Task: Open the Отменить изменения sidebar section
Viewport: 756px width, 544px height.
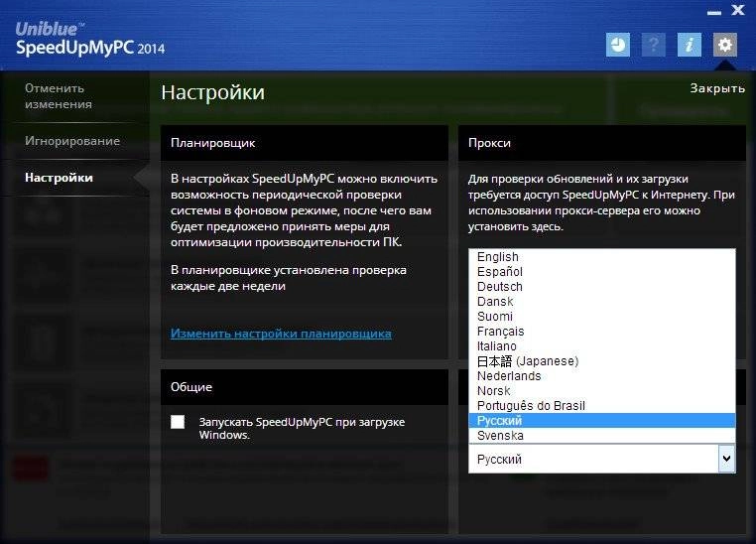Action: 58,96
